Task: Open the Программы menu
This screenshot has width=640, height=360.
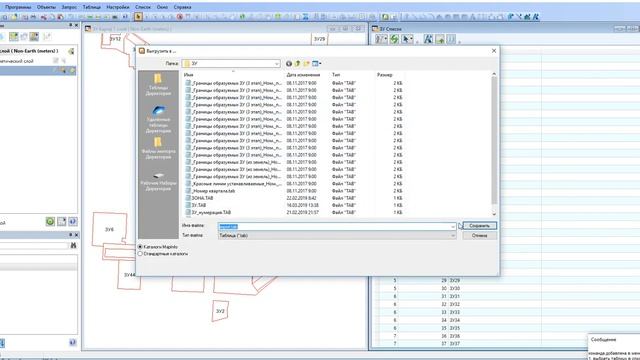Action: [18, 7]
